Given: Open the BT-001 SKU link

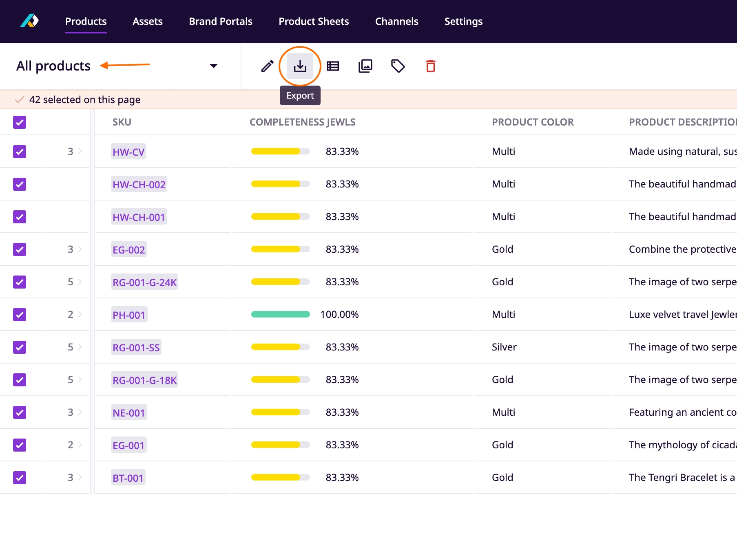Looking at the screenshot, I should (128, 478).
